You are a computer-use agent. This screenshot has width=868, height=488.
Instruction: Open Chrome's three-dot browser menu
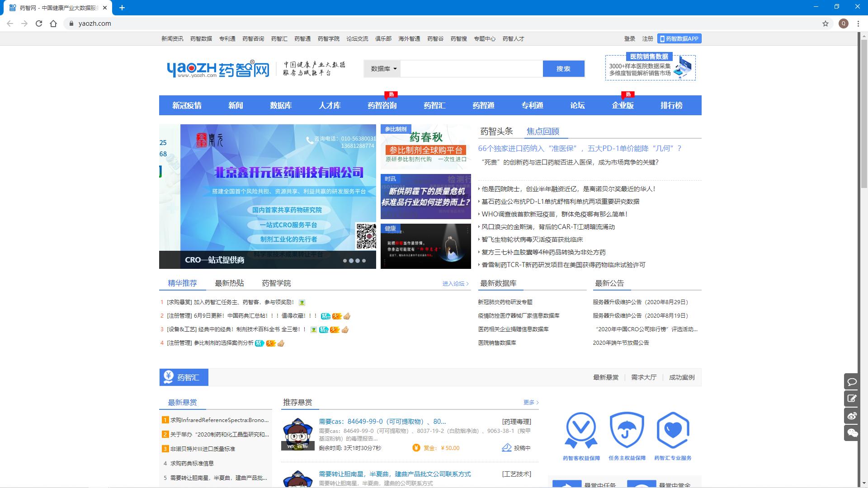(x=857, y=23)
